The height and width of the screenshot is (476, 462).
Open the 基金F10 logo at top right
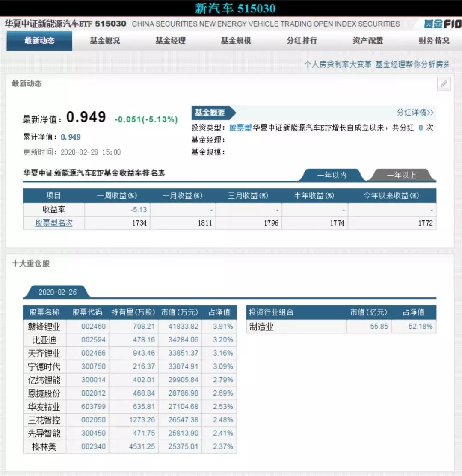(x=443, y=24)
